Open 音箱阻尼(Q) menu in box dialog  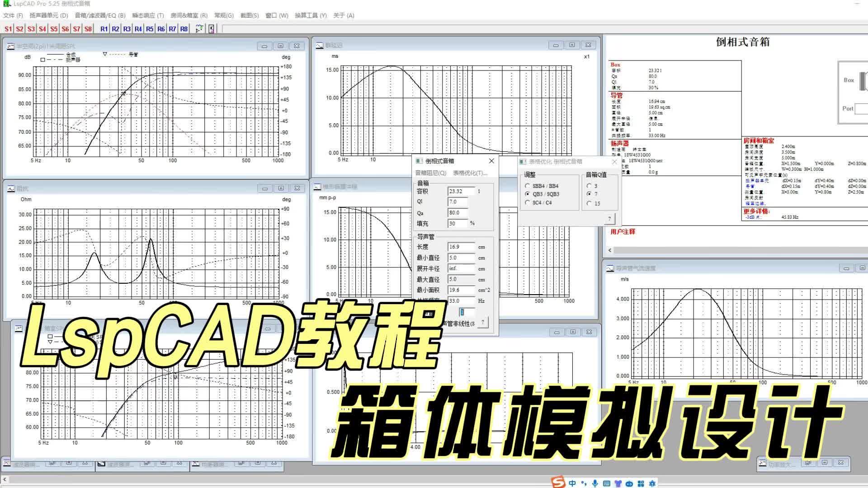click(431, 173)
